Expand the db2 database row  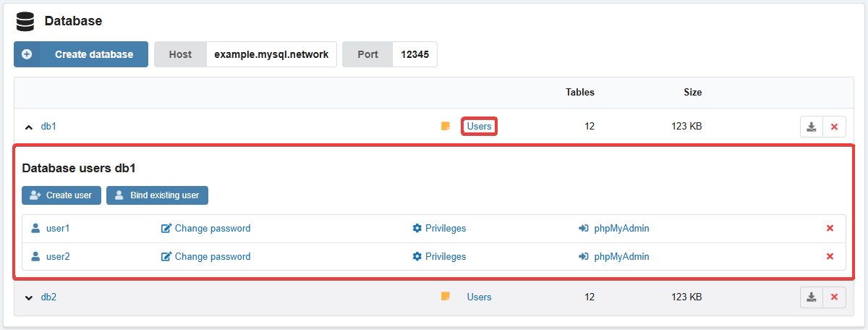(x=29, y=297)
